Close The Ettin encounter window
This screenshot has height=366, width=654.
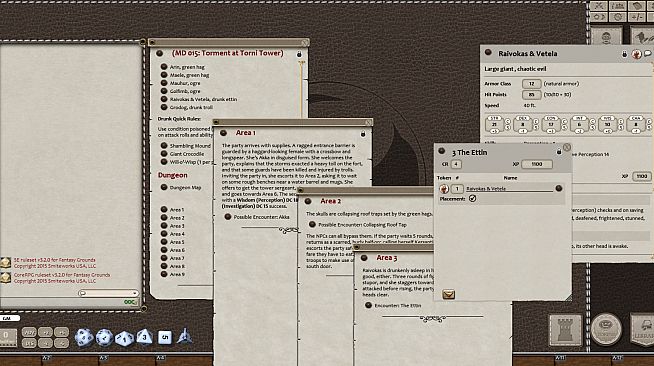567,147
